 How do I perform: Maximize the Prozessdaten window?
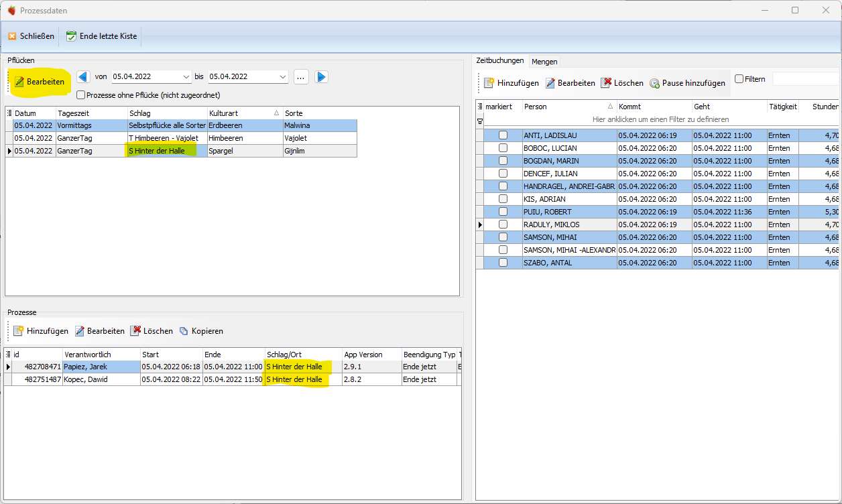click(x=795, y=10)
